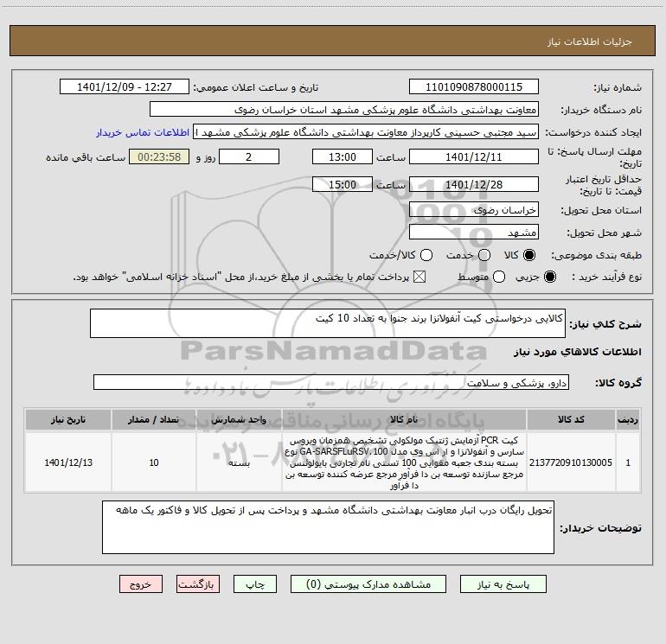Click the جزئیات اطلاعات نیاز header title
This screenshot has height=644, width=666.
click(590, 41)
